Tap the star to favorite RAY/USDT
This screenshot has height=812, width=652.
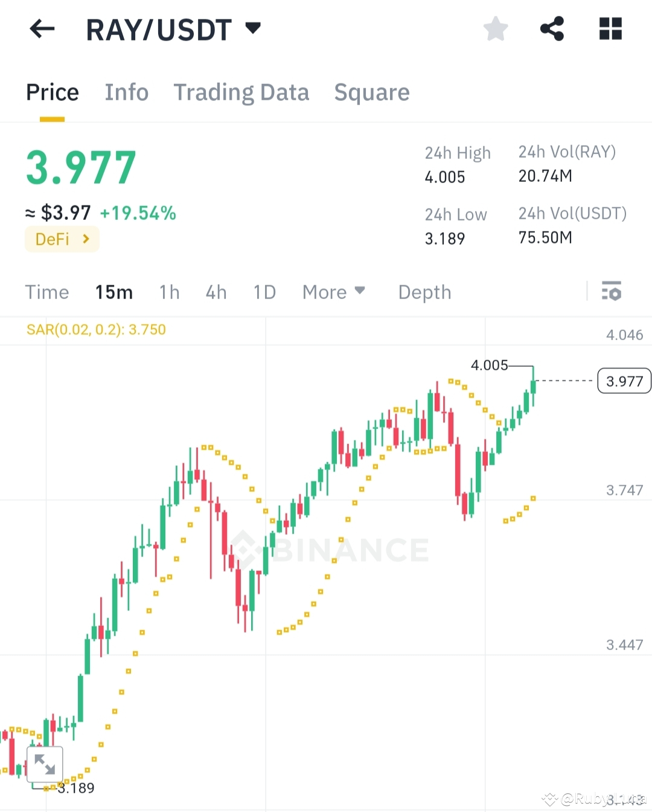coord(495,28)
